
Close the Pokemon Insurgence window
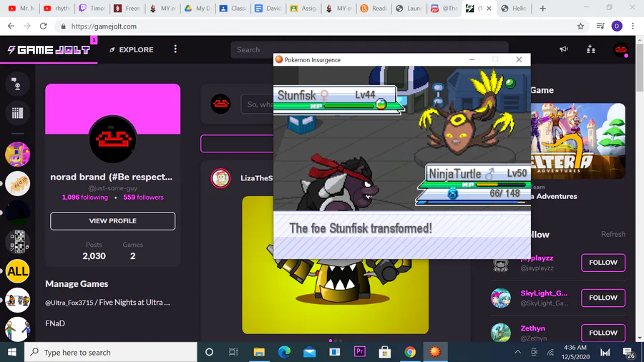pos(519,59)
